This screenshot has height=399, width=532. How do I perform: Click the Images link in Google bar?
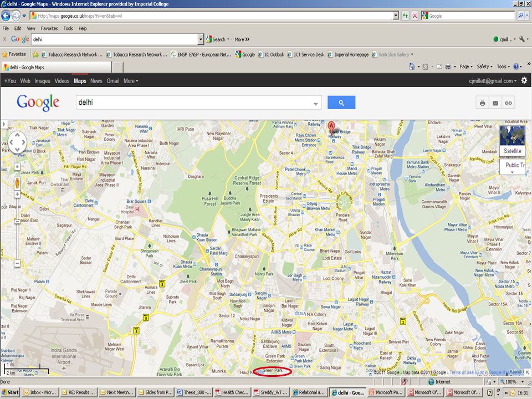[x=42, y=81]
